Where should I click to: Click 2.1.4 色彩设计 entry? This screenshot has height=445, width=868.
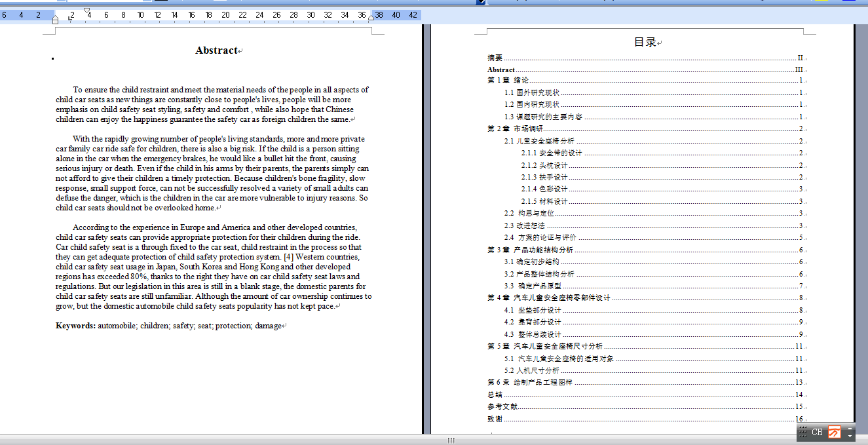click(x=664, y=189)
